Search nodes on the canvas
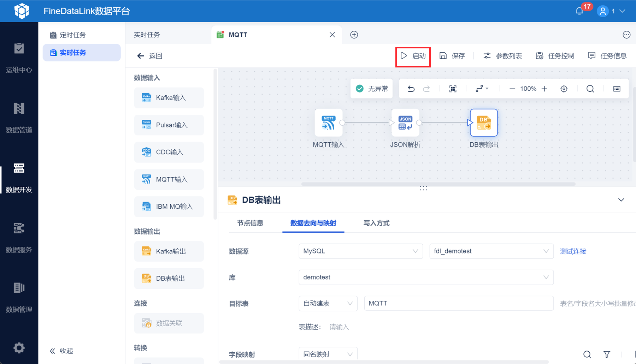 (590, 89)
